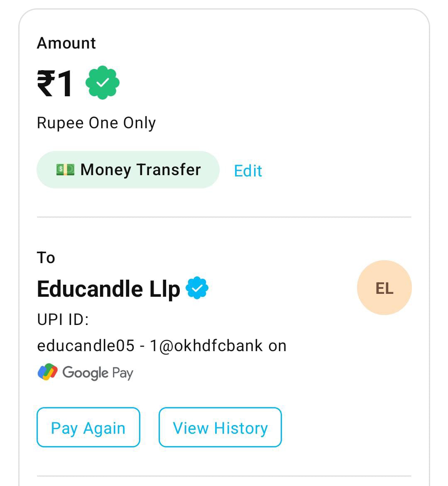The height and width of the screenshot is (486, 448).
Task: Open the EL initials avatar
Action: (384, 288)
